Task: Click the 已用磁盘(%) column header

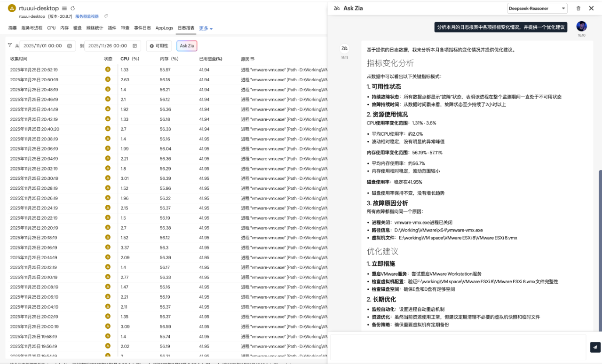Action: click(211, 59)
